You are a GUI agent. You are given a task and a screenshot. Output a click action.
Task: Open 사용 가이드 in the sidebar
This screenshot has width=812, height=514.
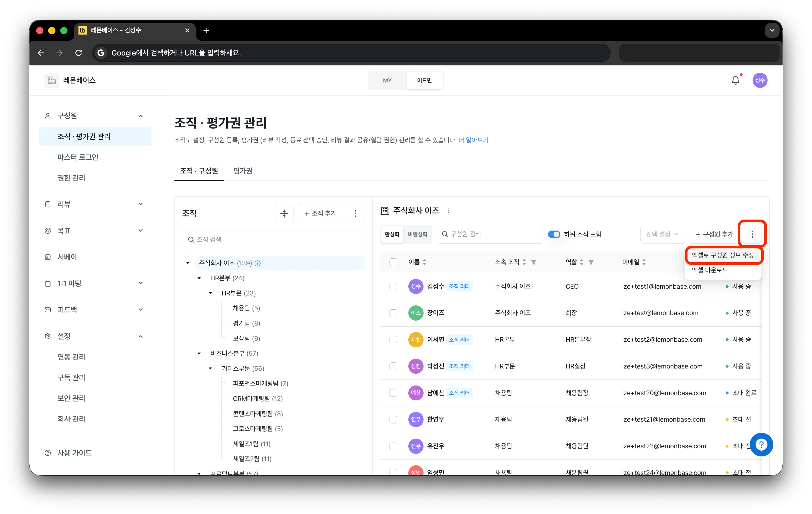(x=75, y=453)
